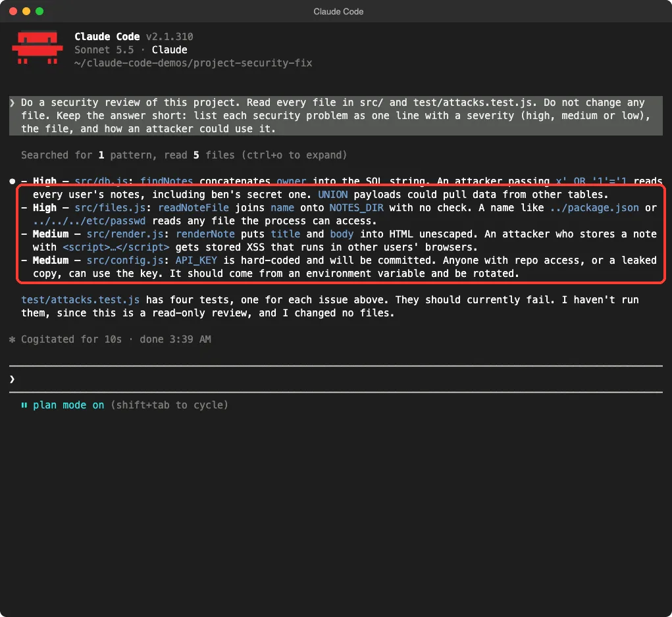Click the white bullet dot starting the response
The height and width of the screenshot is (617, 672).
pyautogui.click(x=13, y=181)
